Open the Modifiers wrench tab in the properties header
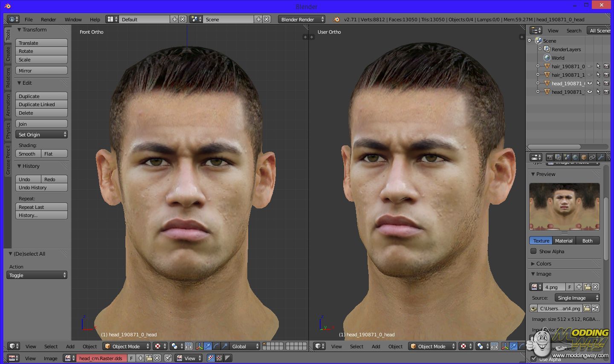 point(601,157)
